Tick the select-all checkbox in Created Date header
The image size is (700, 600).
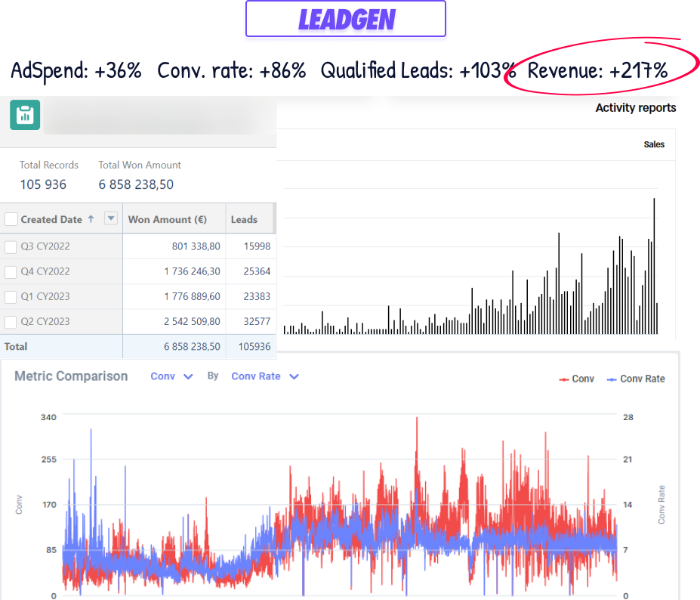point(11,219)
